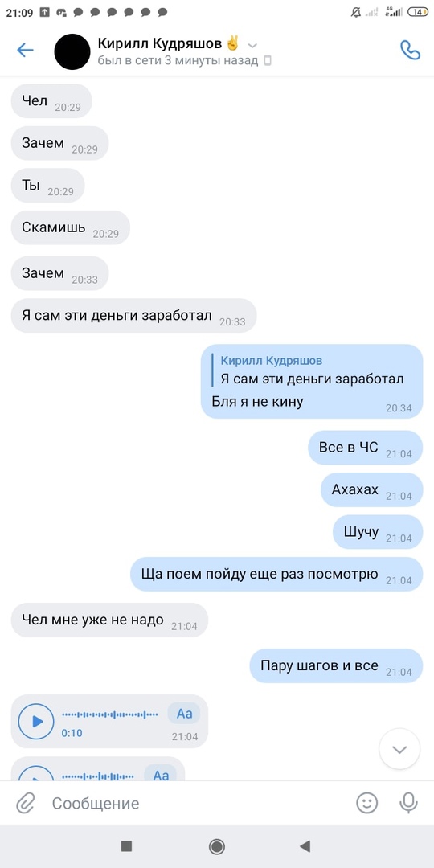The image size is (434, 868).
Task: Tap the Android recent apps square
Action: tap(126, 845)
